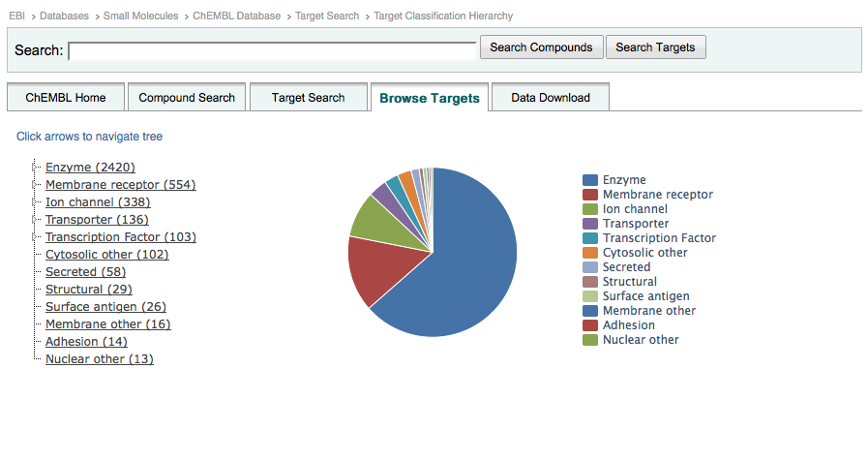Click the 'Transcription Factor' legend label

point(659,238)
